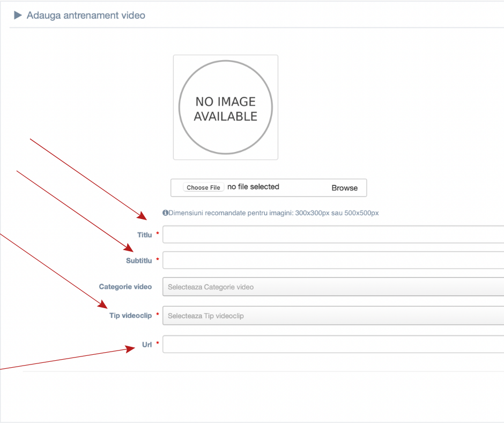This screenshot has height=423, width=504.
Task: Focus the Url input field
Action: click(x=333, y=344)
